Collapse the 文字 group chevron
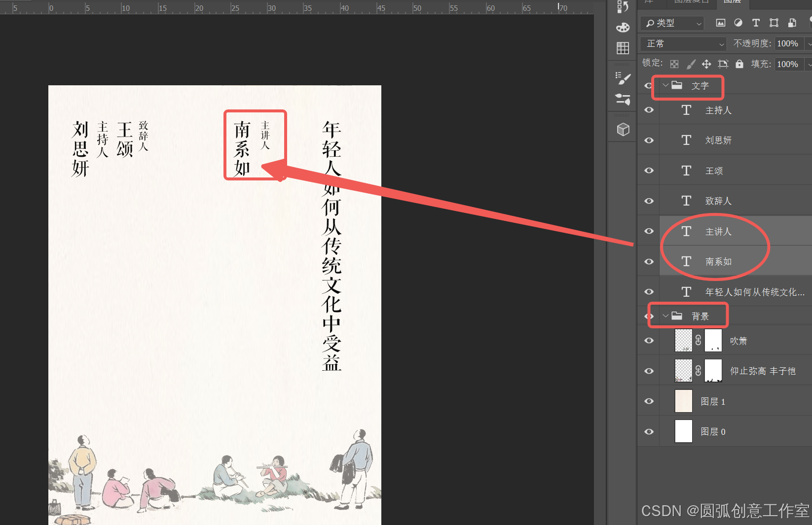The width and height of the screenshot is (812, 525). click(x=665, y=85)
